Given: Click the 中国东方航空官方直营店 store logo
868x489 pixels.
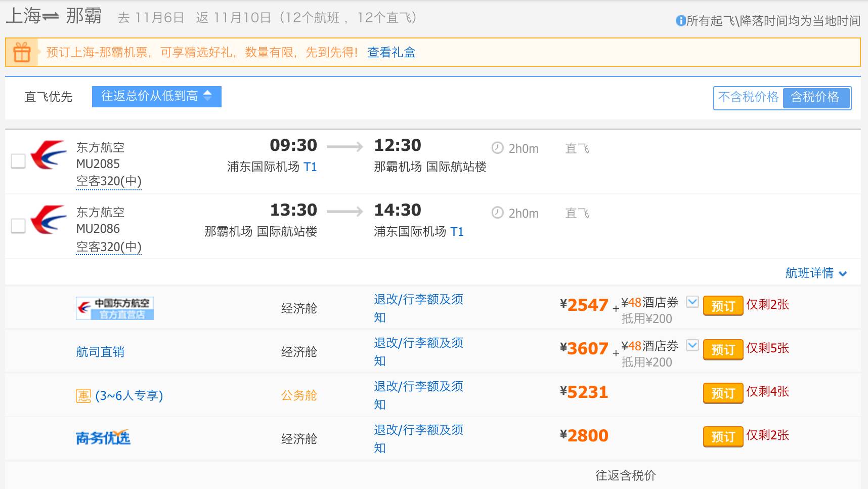Looking at the screenshot, I should [115, 308].
